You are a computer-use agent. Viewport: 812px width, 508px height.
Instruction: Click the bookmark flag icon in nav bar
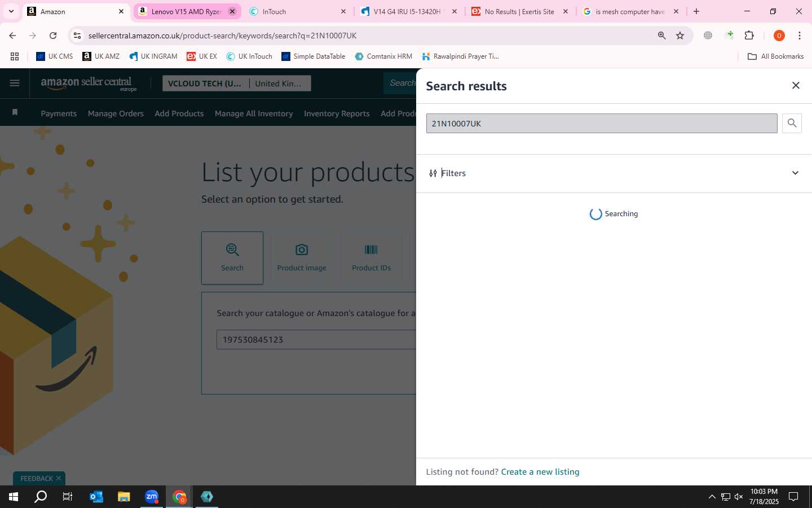click(x=15, y=113)
